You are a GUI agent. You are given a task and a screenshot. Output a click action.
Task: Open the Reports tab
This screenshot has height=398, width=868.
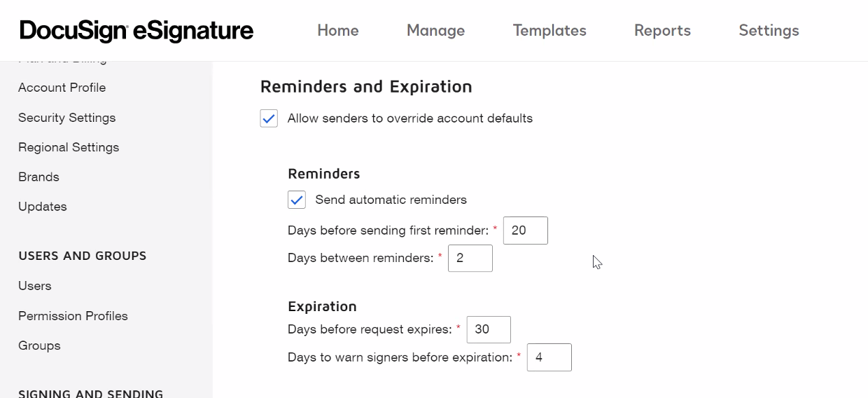[x=662, y=31]
